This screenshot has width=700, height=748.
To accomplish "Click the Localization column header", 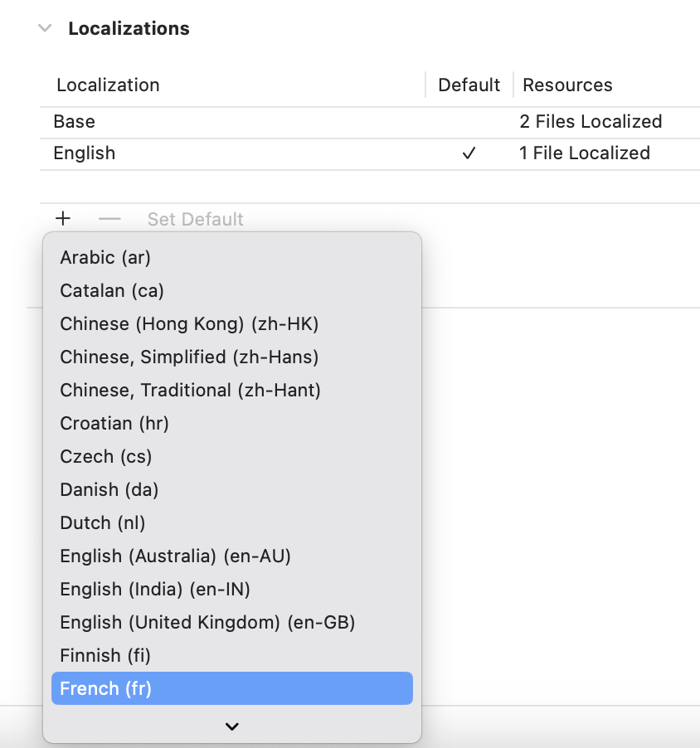I will [x=108, y=85].
